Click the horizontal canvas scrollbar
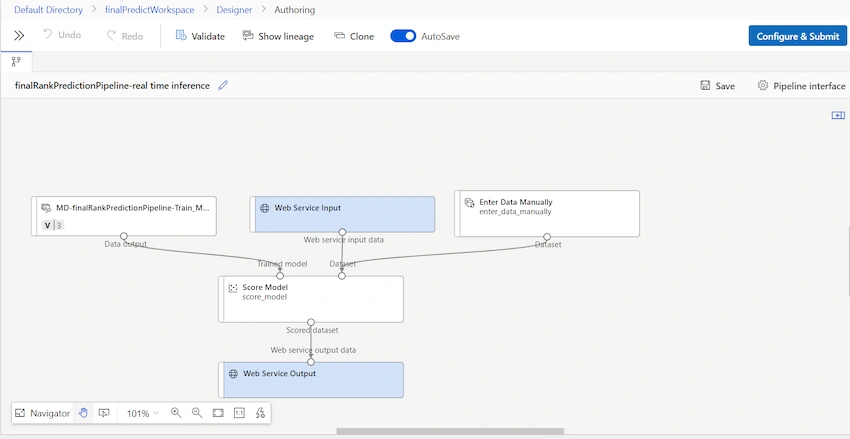Image resolution: width=850 pixels, height=439 pixels. point(450,431)
